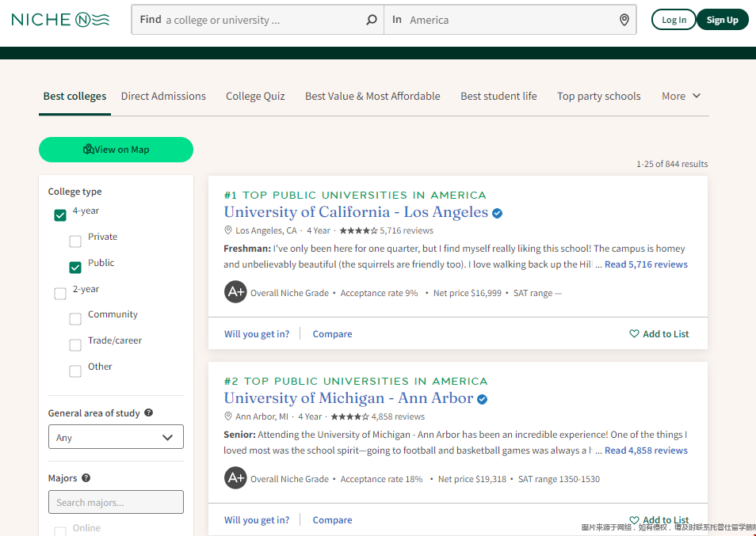The width and height of the screenshot is (756, 536).
Task: Click the Log In button
Action: click(674, 20)
